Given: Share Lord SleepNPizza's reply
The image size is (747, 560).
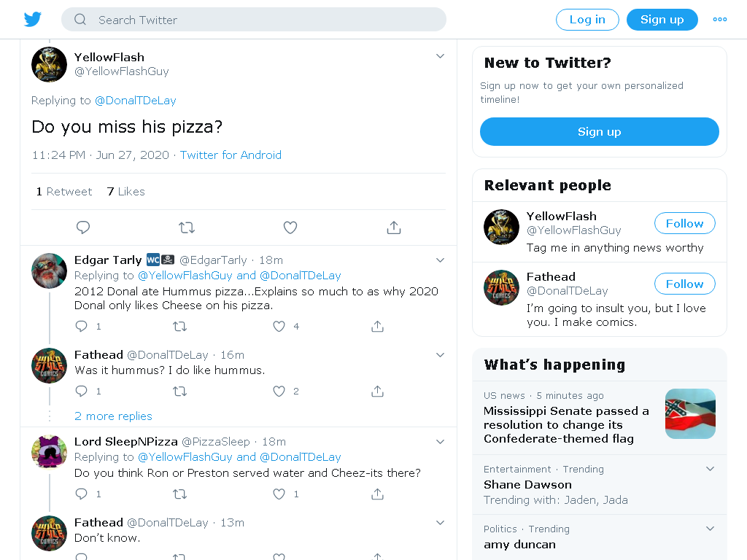Looking at the screenshot, I should tap(377, 494).
